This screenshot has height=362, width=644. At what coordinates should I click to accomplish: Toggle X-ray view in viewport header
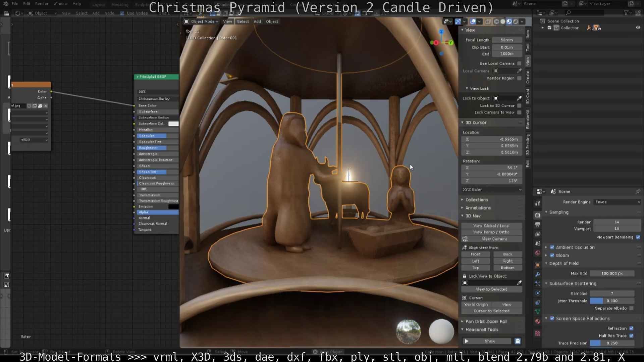tap(488, 21)
